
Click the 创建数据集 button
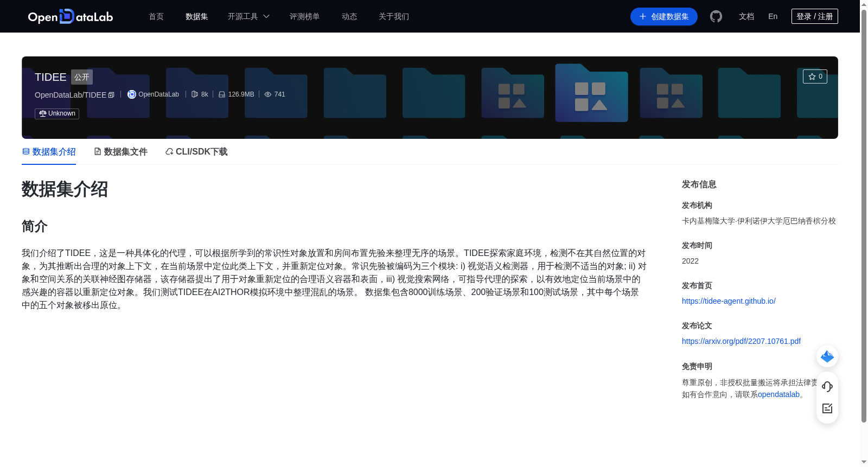coord(664,16)
